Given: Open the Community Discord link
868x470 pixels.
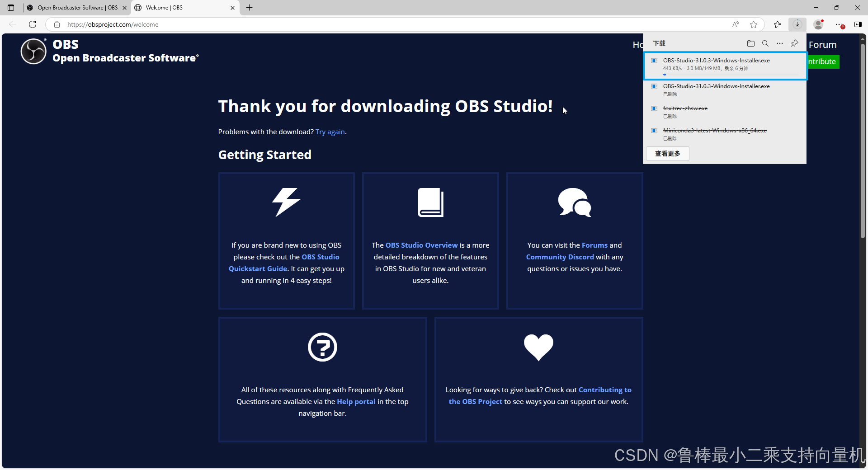Looking at the screenshot, I should [560, 257].
